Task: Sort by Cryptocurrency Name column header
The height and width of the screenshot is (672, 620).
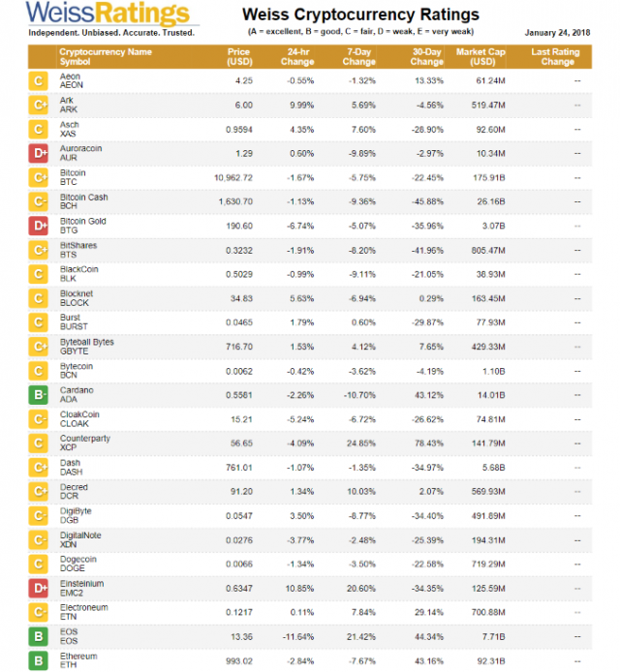Action: (106, 56)
